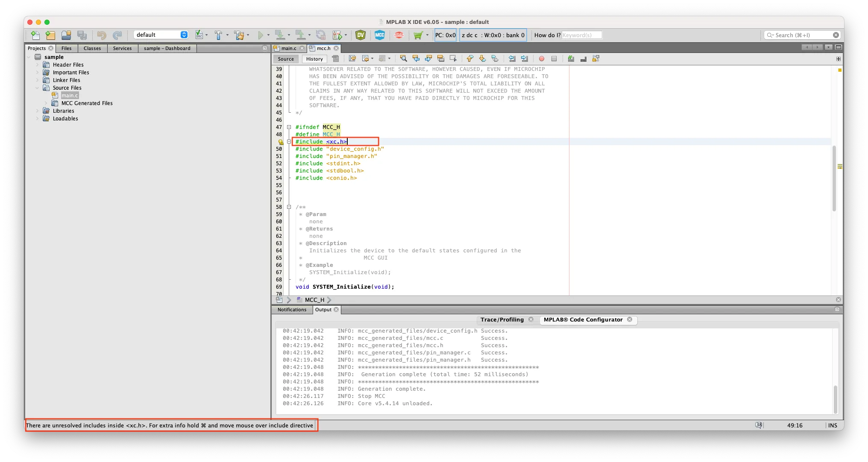Toggle Bookmark editor icon
This screenshot has width=868, height=462.
point(495,58)
